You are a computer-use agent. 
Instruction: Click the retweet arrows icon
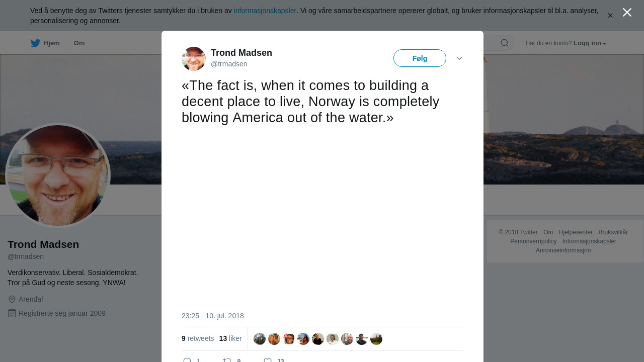[x=226, y=360]
